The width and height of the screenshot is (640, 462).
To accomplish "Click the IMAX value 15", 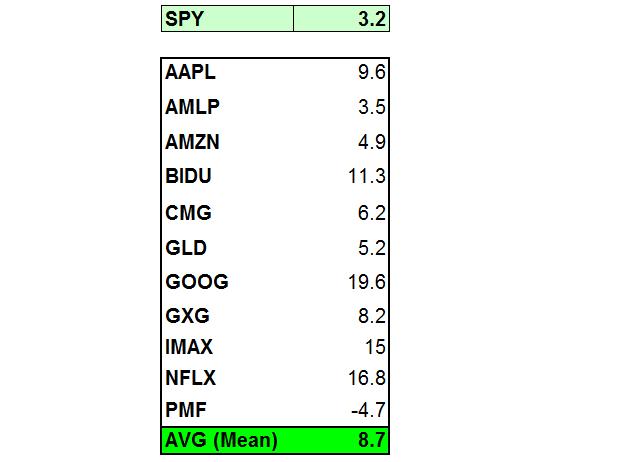I will (375, 347).
